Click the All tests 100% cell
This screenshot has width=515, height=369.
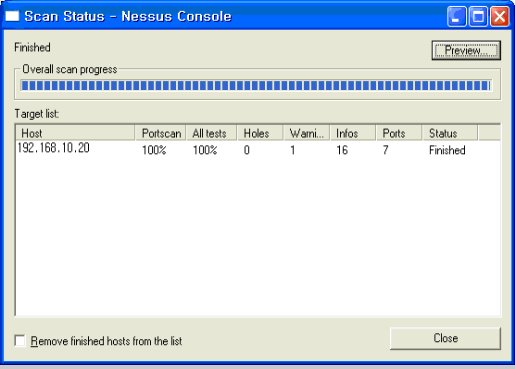tap(205, 150)
